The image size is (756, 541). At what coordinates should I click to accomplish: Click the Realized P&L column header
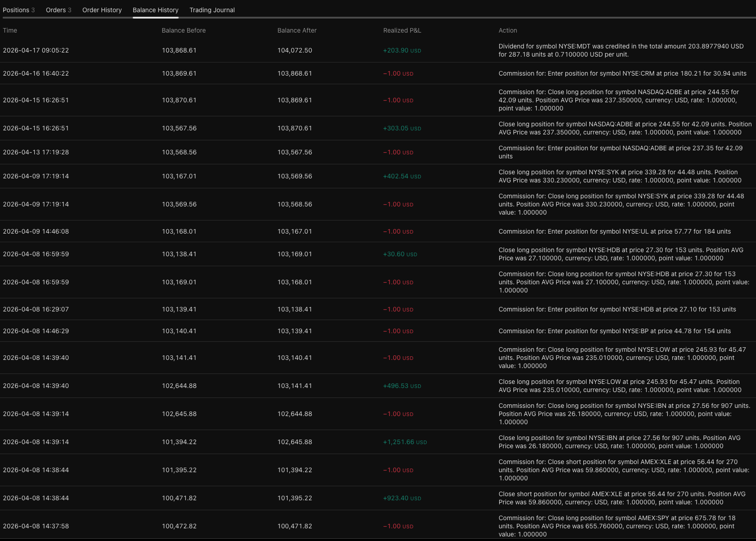coord(402,30)
